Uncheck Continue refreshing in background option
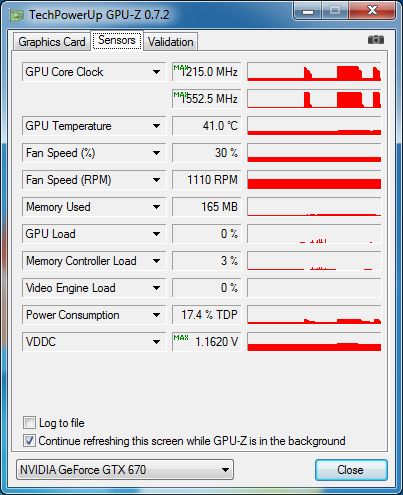Screen dimensions: 403x495 click(x=29, y=441)
